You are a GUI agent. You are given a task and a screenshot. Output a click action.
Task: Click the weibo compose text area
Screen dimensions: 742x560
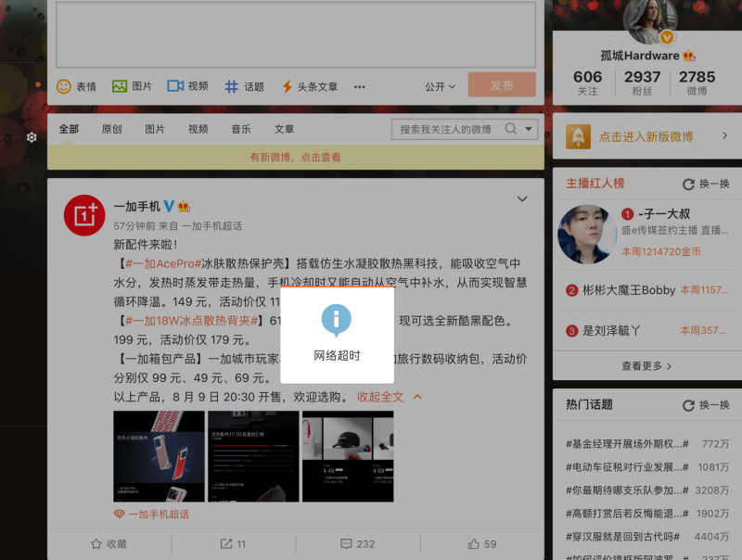pyautogui.click(x=296, y=34)
